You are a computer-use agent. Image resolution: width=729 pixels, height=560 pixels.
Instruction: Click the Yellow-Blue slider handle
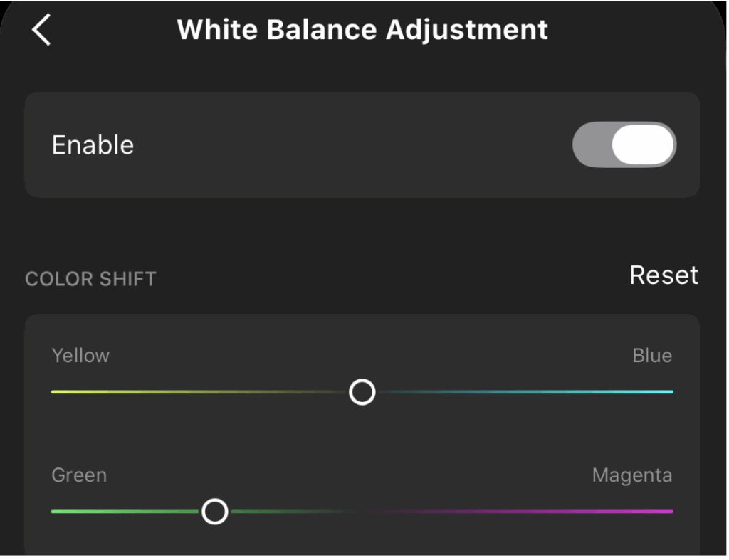(x=362, y=392)
